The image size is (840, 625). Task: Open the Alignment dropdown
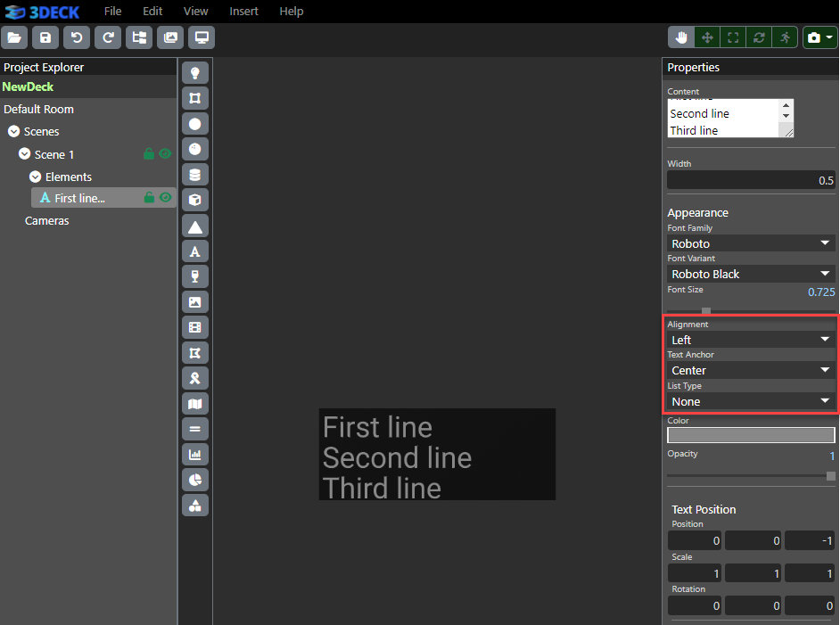tap(751, 340)
